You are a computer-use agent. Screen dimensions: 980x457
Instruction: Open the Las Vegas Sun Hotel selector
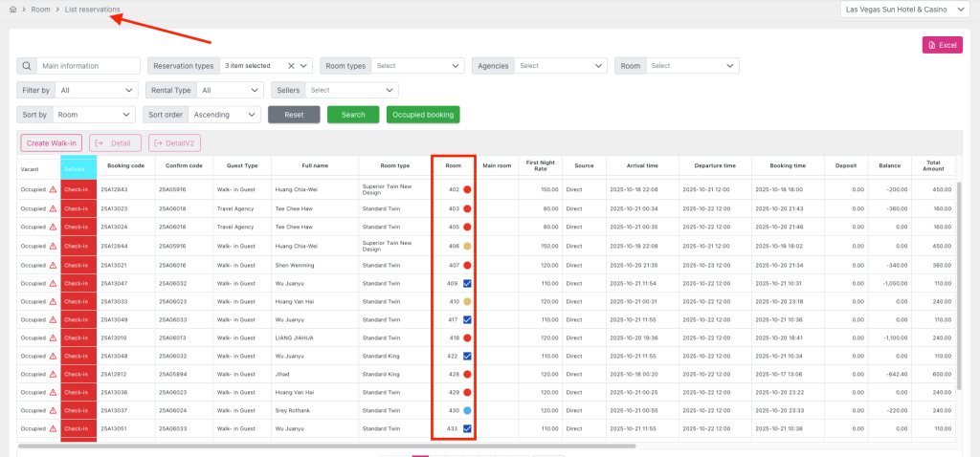tap(901, 9)
